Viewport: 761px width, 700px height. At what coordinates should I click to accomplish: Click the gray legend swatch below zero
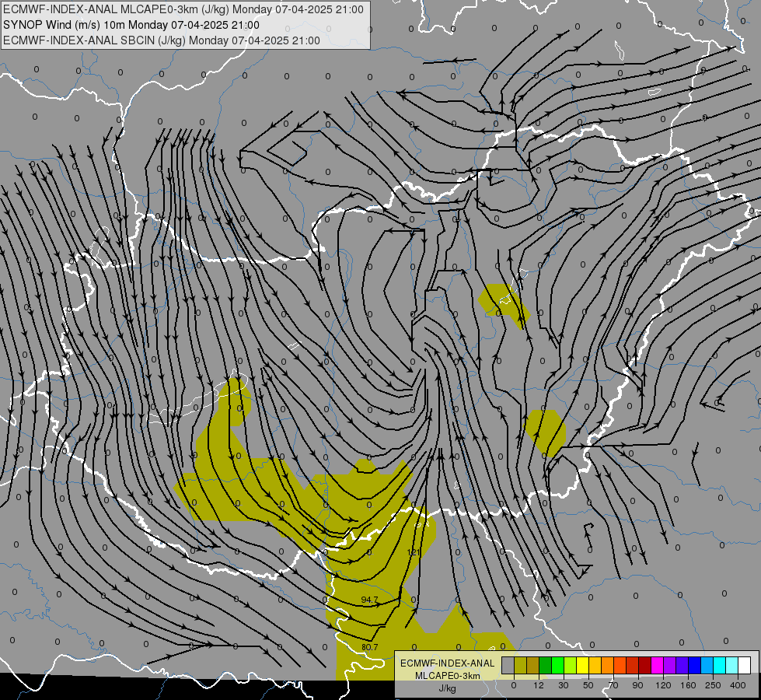coord(508,665)
